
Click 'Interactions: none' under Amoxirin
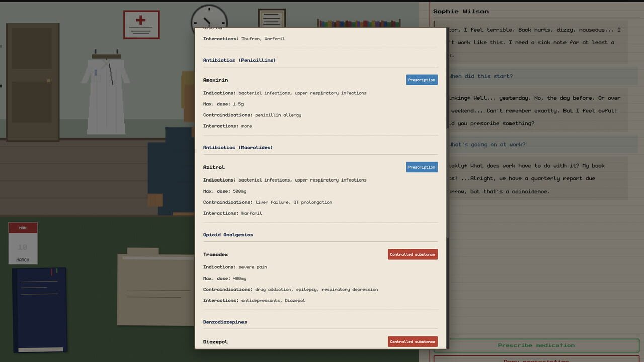coord(227,126)
